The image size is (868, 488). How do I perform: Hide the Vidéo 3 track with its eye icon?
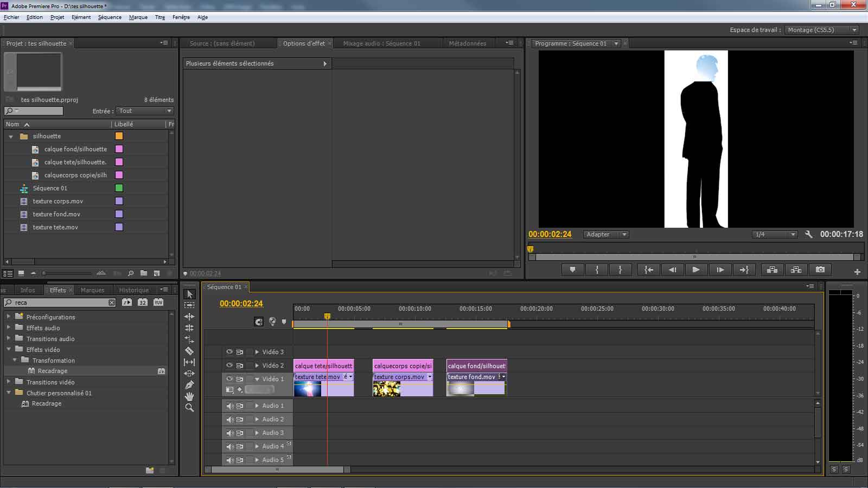229,352
